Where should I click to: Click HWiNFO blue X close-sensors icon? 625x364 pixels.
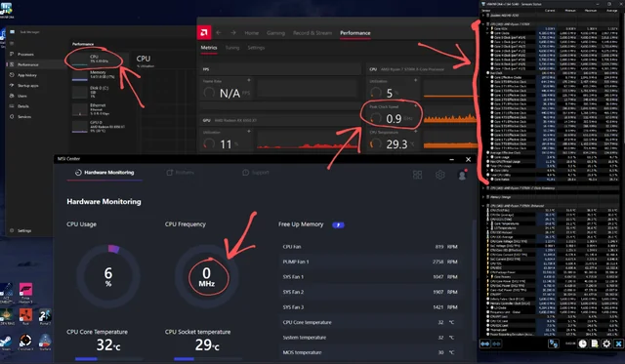click(x=618, y=344)
